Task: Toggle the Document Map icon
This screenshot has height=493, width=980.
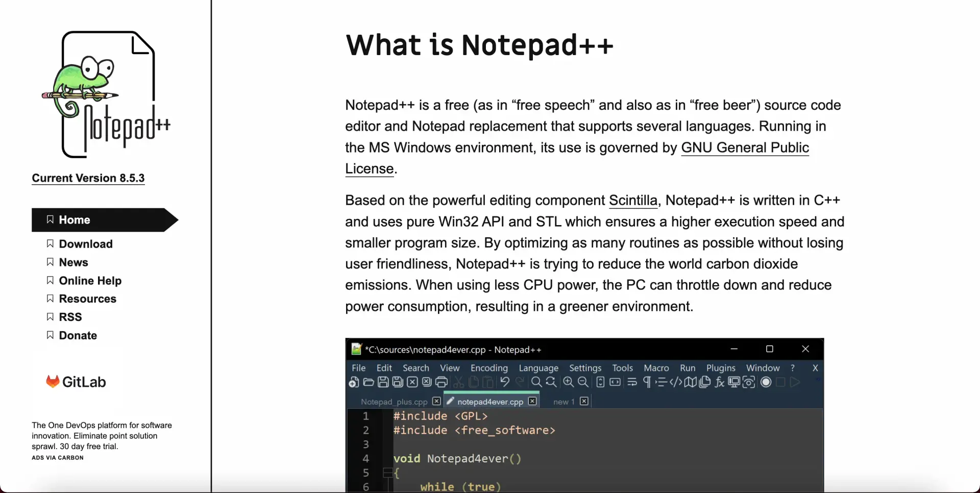Action: [691, 382]
